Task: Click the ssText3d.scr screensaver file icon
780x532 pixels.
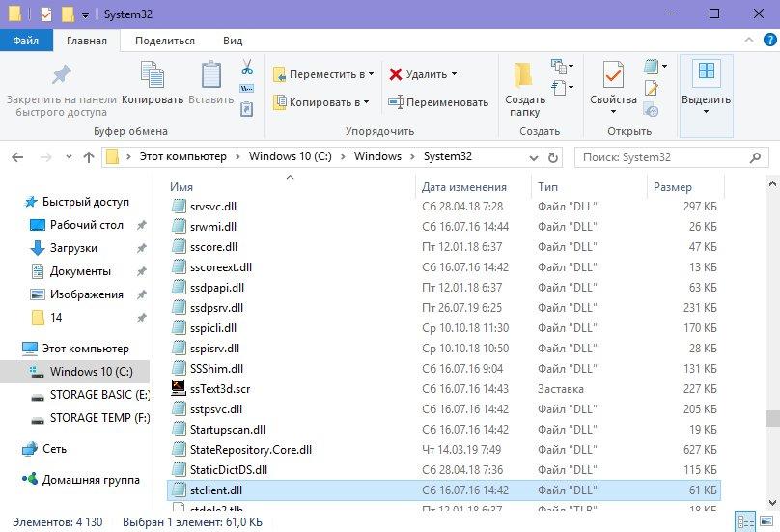Action: click(178, 389)
